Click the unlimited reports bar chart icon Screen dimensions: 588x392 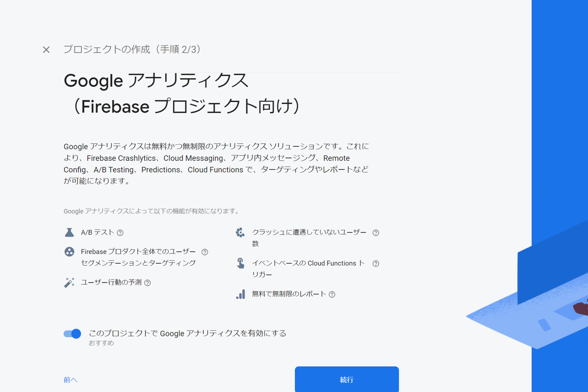click(241, 294)
